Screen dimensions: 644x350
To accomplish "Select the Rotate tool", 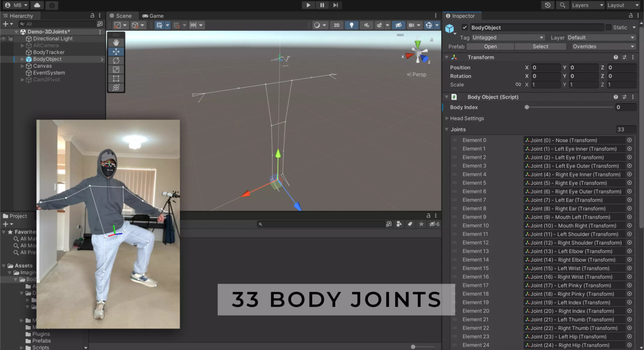I will (x=116, y=61).
